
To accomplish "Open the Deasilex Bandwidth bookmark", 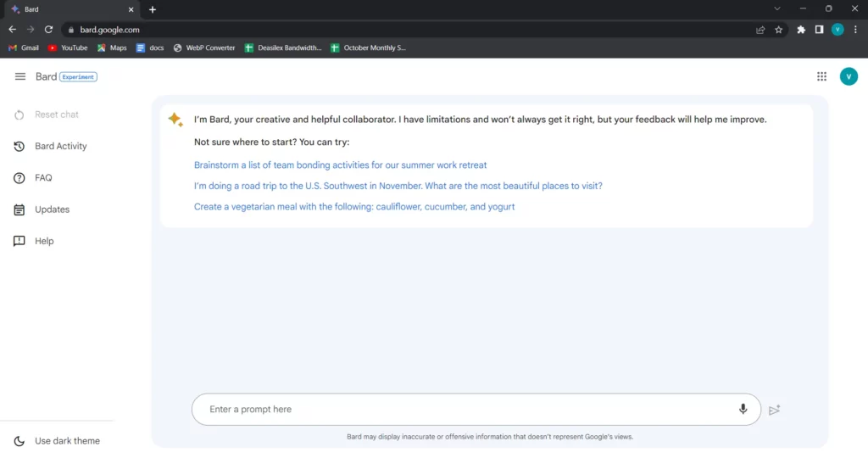I will point(283,47).
